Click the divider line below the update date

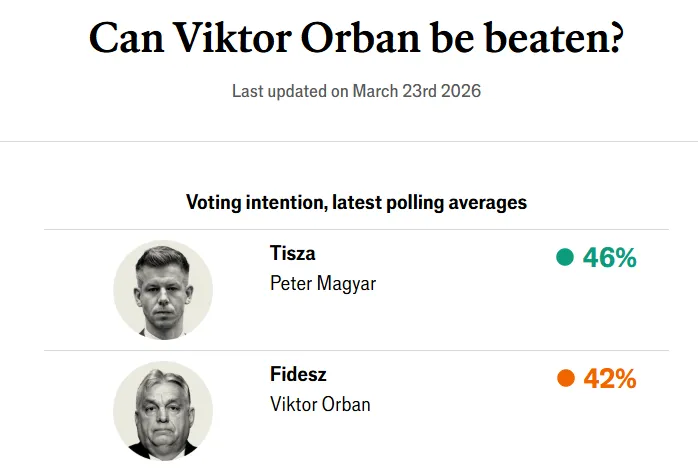349,141
